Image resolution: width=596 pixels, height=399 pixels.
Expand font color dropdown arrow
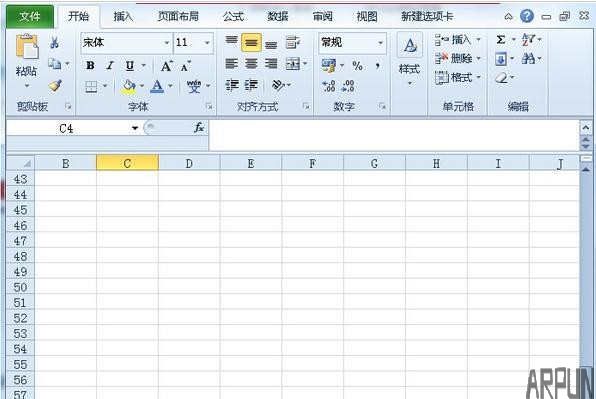point(170,86)
